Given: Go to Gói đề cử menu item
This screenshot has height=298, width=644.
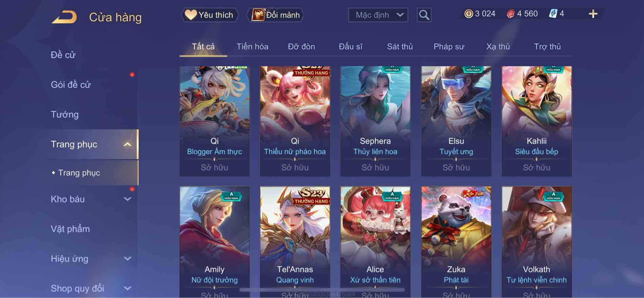Looking at the screenshot, I should (71, 85).
